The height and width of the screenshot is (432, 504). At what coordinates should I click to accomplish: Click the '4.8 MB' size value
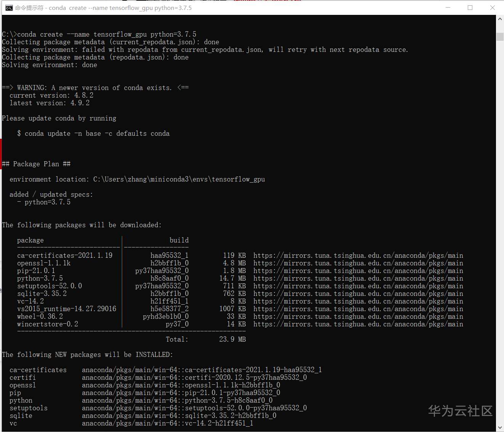point(234,263)
